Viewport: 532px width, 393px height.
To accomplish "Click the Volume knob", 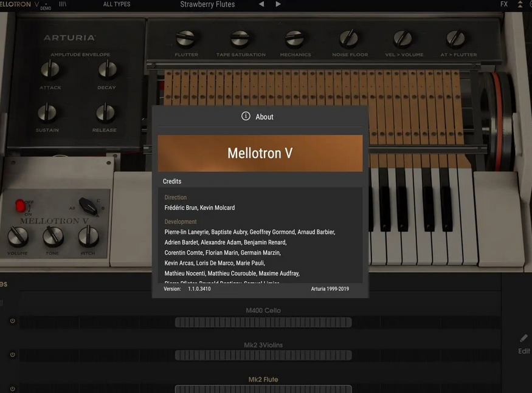I will 18,237.
